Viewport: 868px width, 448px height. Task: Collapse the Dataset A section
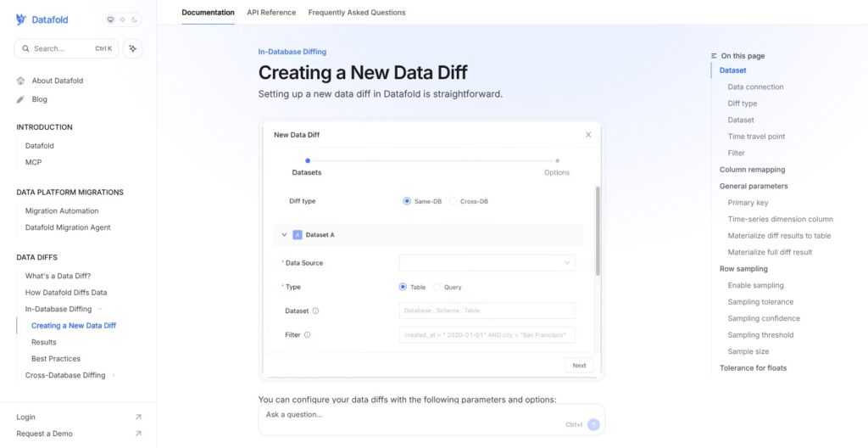click(285, 234)
